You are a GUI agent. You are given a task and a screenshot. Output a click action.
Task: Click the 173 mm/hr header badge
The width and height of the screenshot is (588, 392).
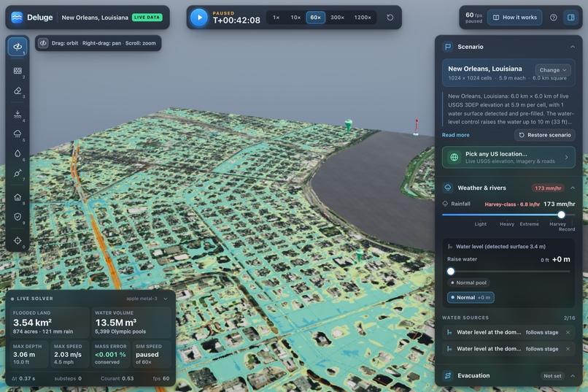click(548, 188)
